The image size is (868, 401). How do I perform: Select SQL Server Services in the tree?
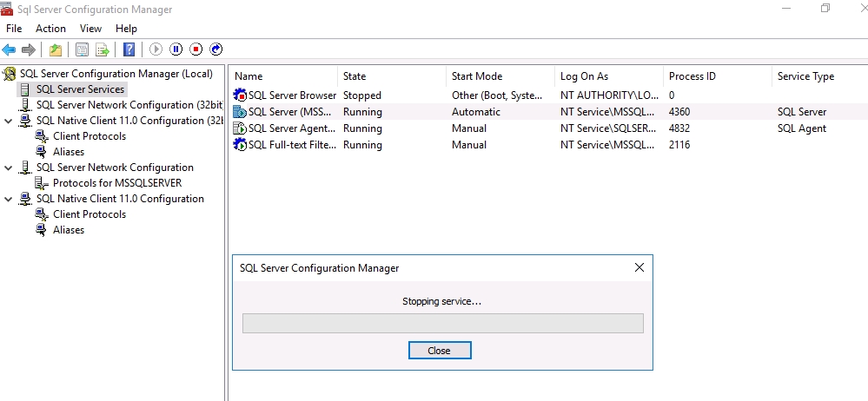tap(80, 89)
